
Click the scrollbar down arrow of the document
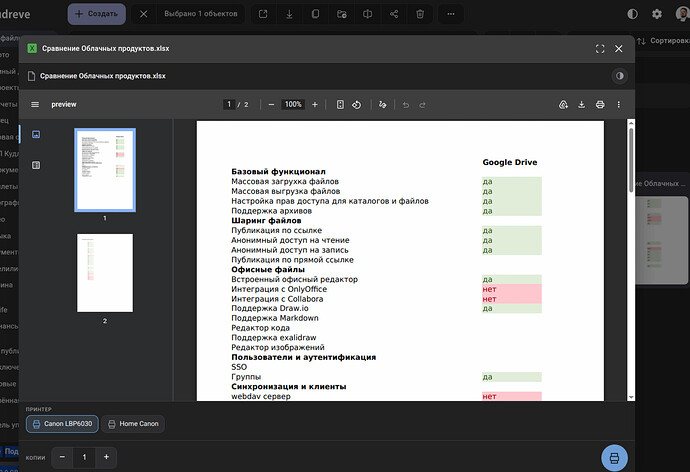tap(631, 397)
